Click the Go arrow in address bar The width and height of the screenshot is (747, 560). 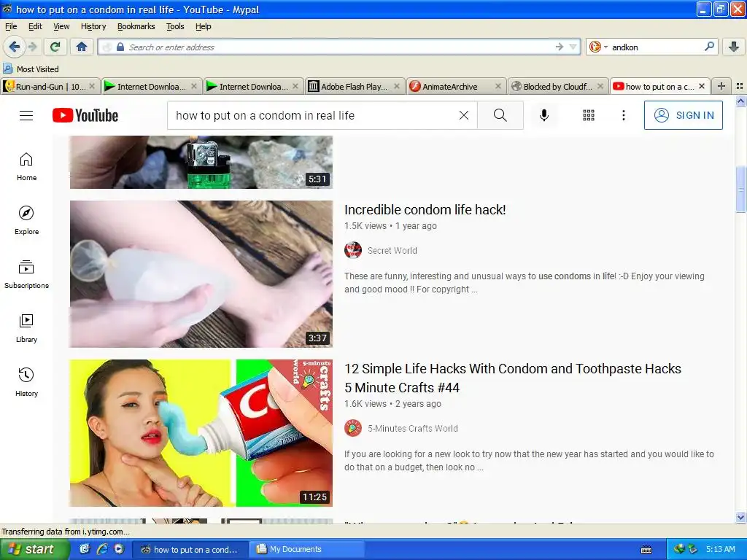[560, 47]
